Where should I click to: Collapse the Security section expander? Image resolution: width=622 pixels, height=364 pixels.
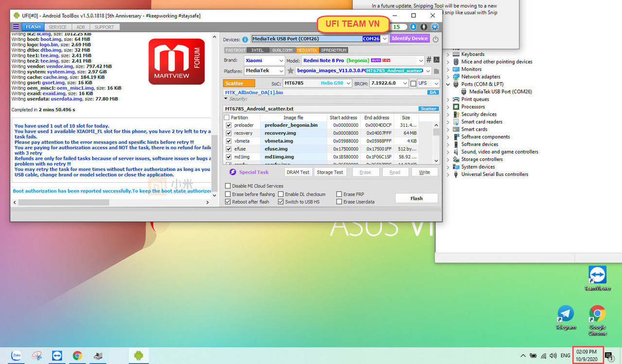[225, 99]
